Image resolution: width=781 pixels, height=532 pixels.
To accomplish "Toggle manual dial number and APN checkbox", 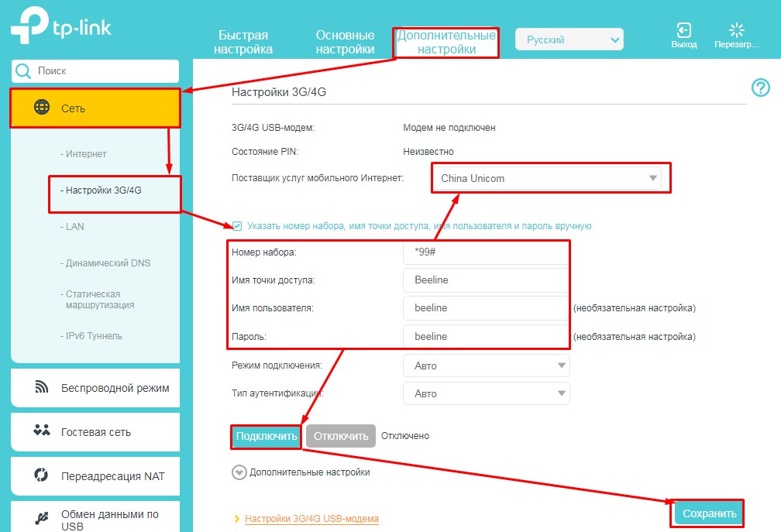I will pyautogui.click(x=237, y=226).
